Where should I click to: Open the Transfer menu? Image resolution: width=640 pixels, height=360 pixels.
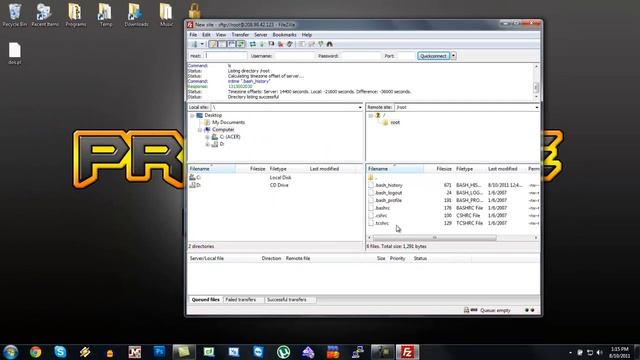tap(240, 35)
